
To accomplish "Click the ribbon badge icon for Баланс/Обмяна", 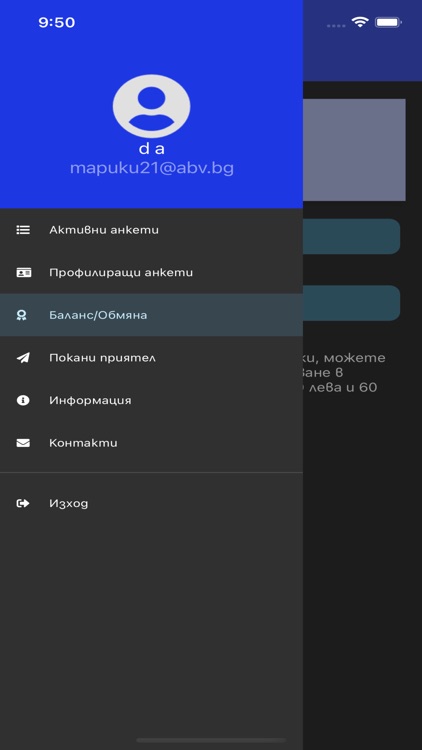I will tap(22, 315).
